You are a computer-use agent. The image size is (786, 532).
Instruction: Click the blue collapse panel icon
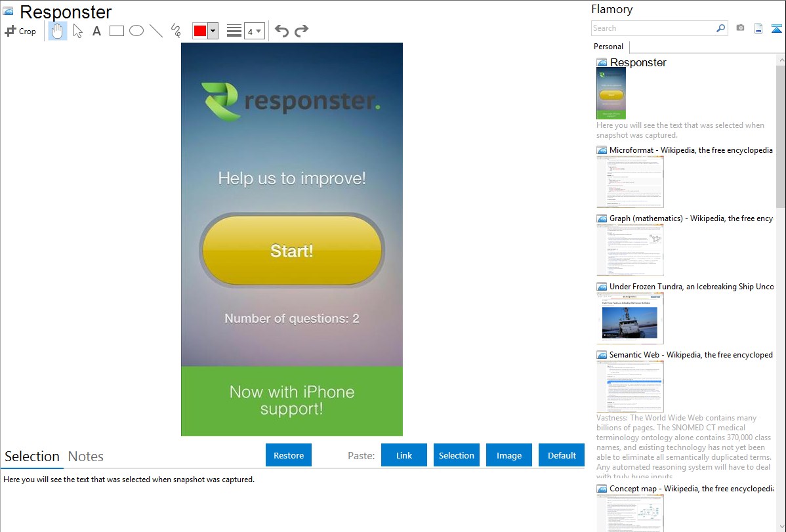pyautogui.click(x=776, y=28)
